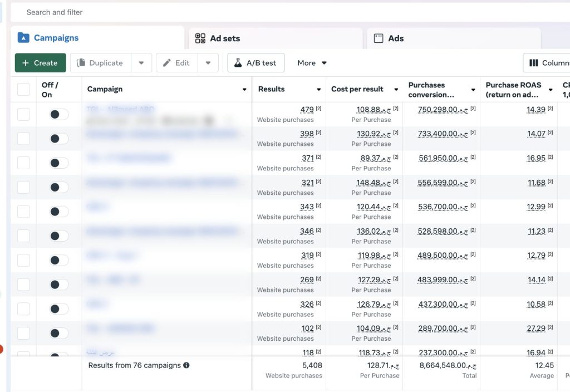Check the box for the 479-result campaign
570x392 pixels.
(23, 114)
